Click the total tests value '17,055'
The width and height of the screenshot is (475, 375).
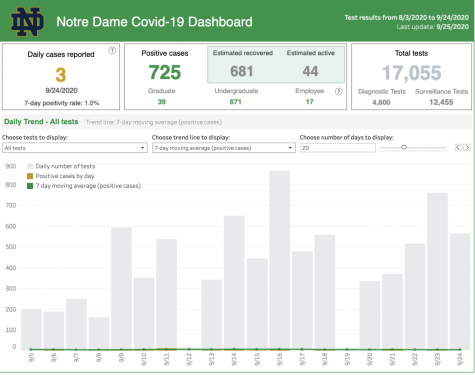412,73
